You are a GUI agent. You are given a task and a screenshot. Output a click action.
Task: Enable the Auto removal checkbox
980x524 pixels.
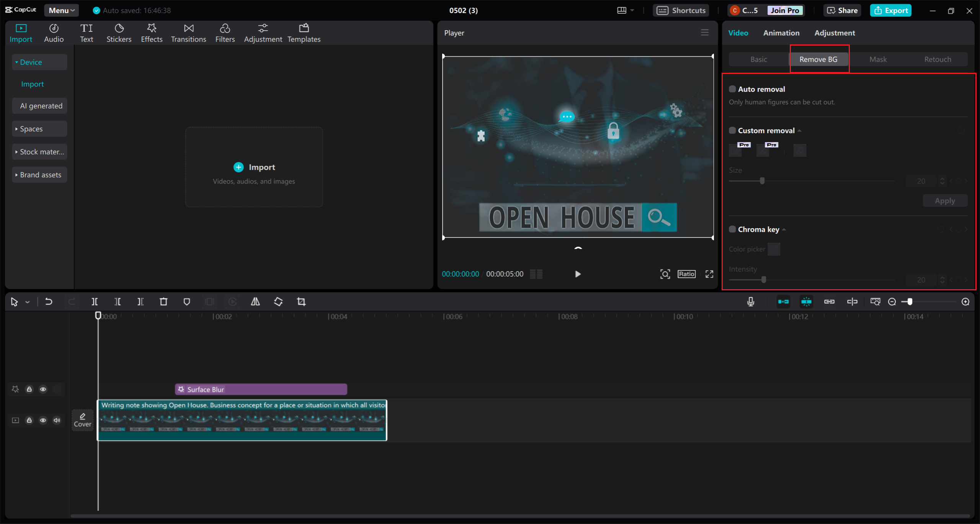pyautogui.click(x=732, y=89)
